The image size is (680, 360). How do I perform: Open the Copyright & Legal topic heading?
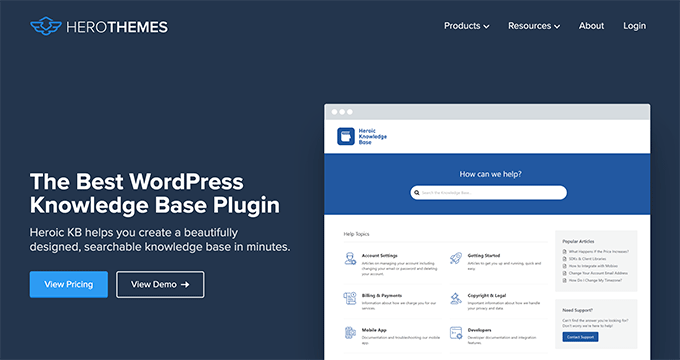click(x=487, y=295)
